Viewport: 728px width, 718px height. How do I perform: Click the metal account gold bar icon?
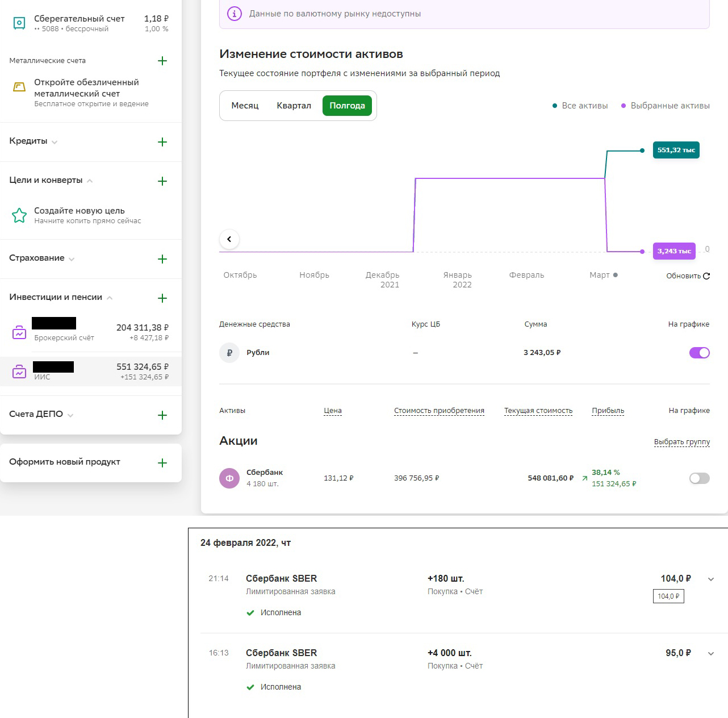point(19,87)
